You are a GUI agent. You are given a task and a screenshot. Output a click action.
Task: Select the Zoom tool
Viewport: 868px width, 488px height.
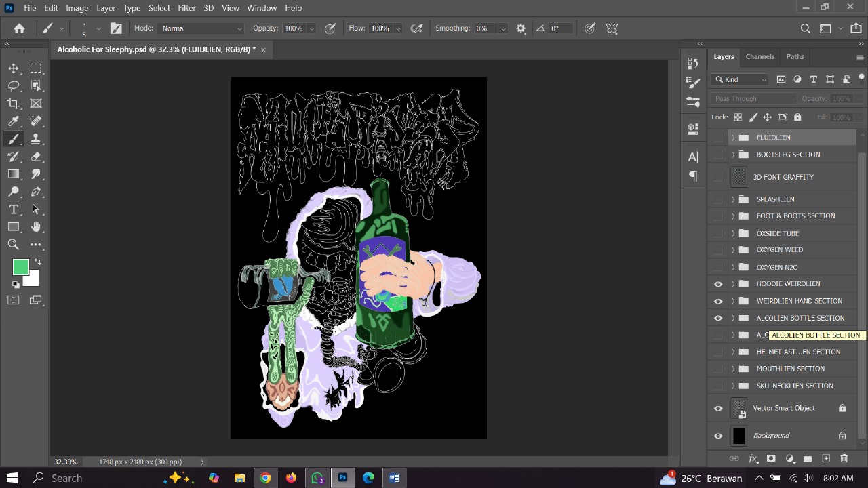tap(14, 244)
